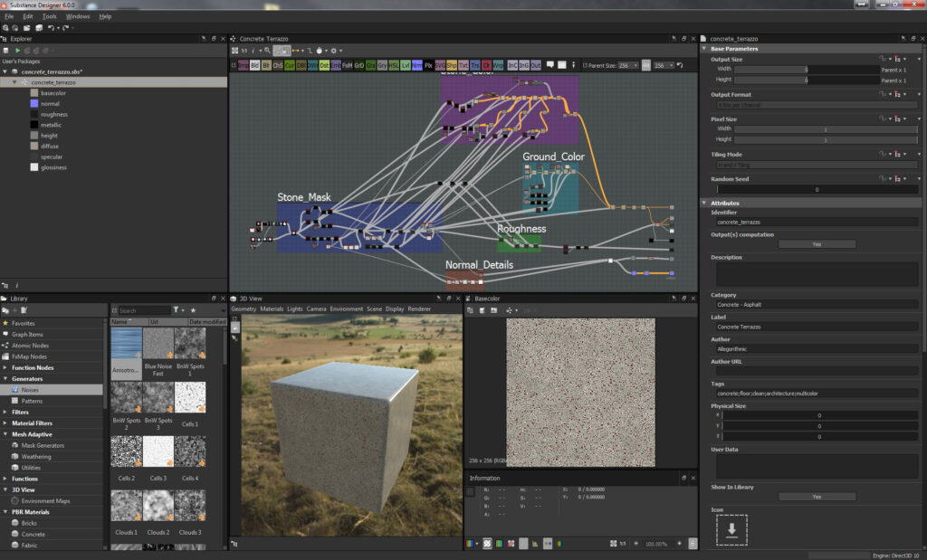Collapse the concrete_terrazzo graph tree node
Image resolution: width=927 pixels, height=560 pixels.
click(x=14, y=82)
